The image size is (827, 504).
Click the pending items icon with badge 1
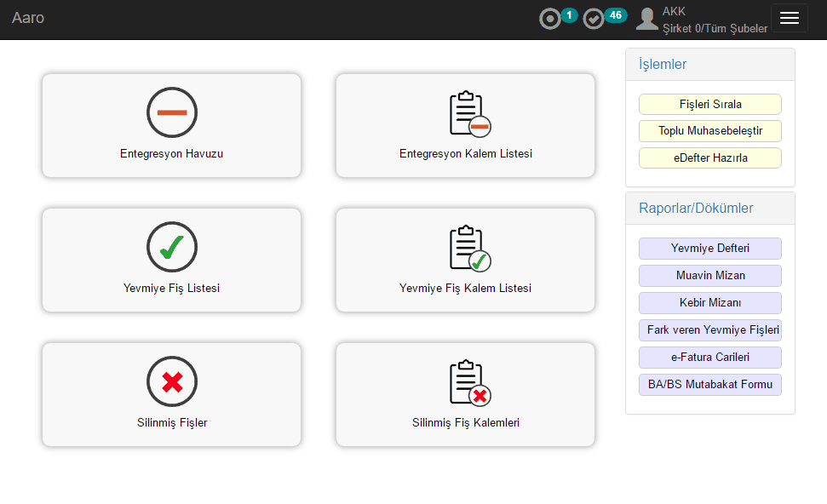pos(551,19)
